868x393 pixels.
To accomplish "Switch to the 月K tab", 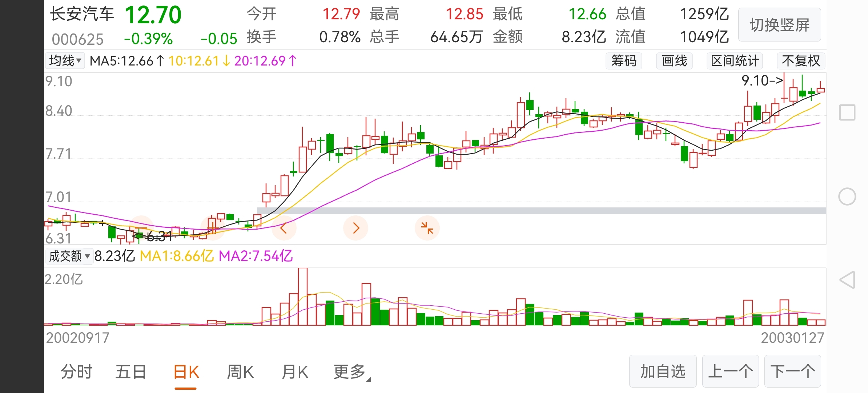I will click(x=295, y=372).
